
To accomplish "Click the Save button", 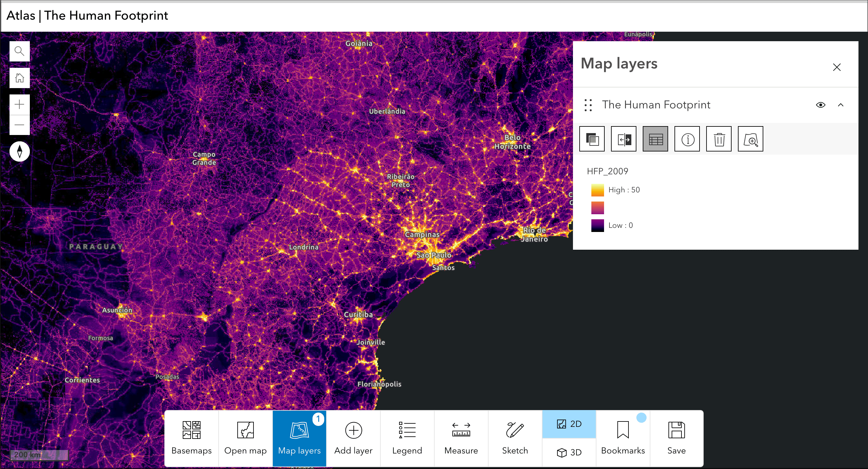I will [676, 438].
